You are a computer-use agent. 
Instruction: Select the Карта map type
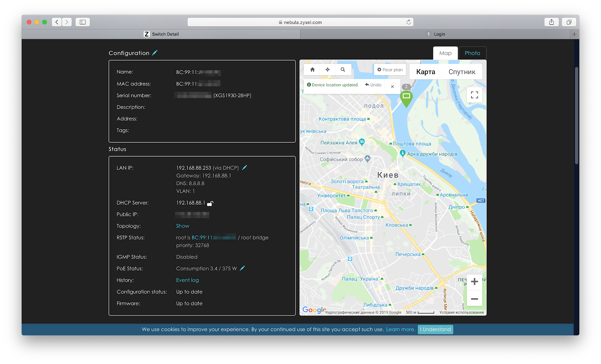tap(426, 72)
